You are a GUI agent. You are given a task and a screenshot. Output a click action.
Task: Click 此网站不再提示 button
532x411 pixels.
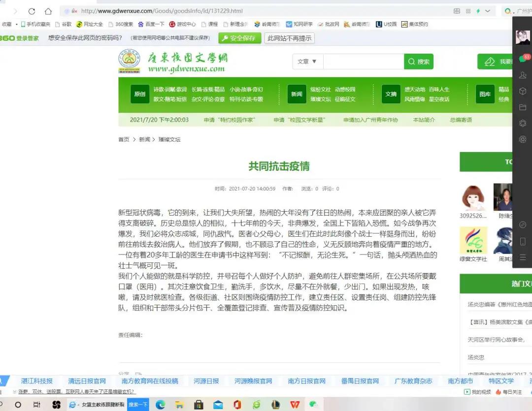point(290,38)
